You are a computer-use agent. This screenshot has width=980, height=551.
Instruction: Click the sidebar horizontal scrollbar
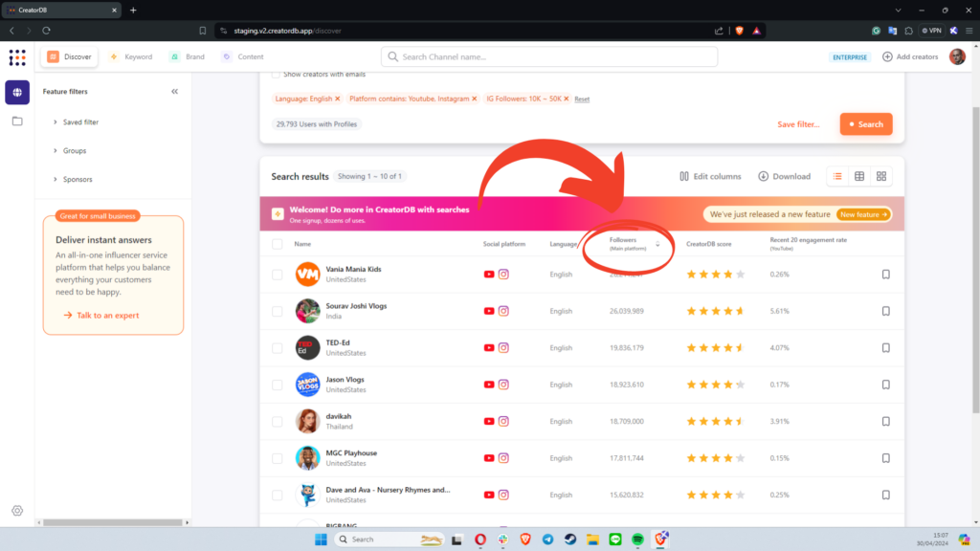[x=113, y=522]
